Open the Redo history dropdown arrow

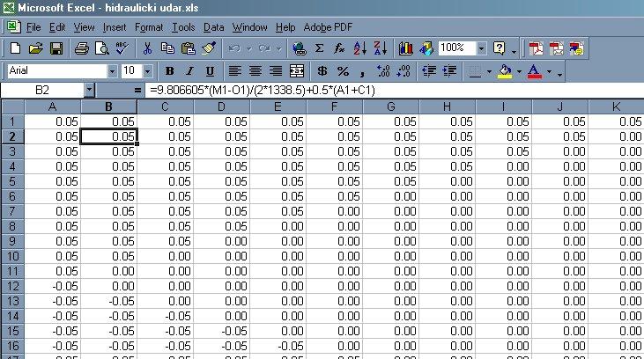coord(279,48)
